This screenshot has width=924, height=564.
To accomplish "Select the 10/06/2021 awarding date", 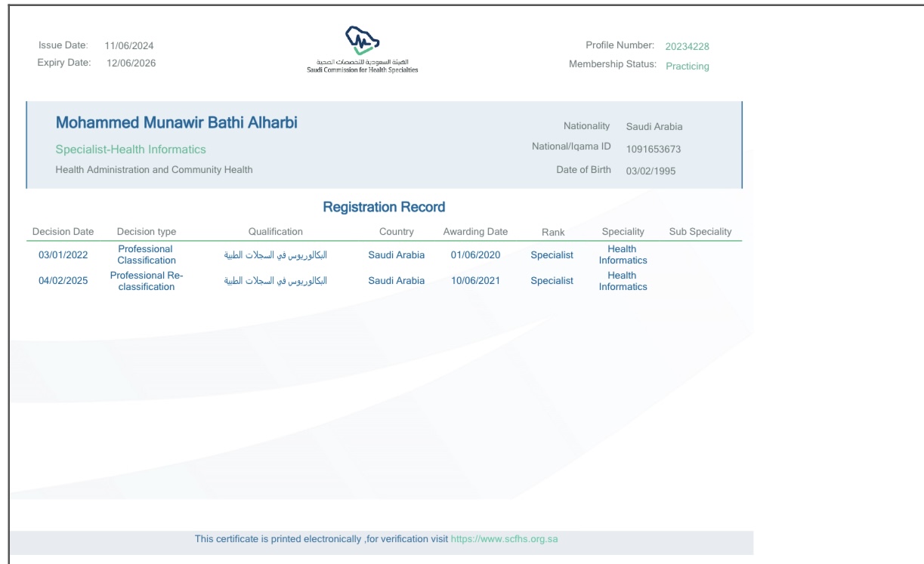I will pyautogui.click(x=475, y=281).
